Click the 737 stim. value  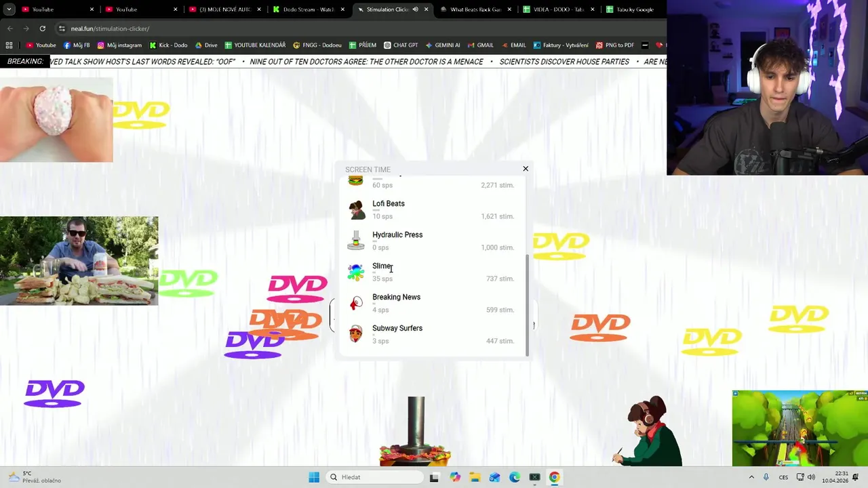[500, 279]
